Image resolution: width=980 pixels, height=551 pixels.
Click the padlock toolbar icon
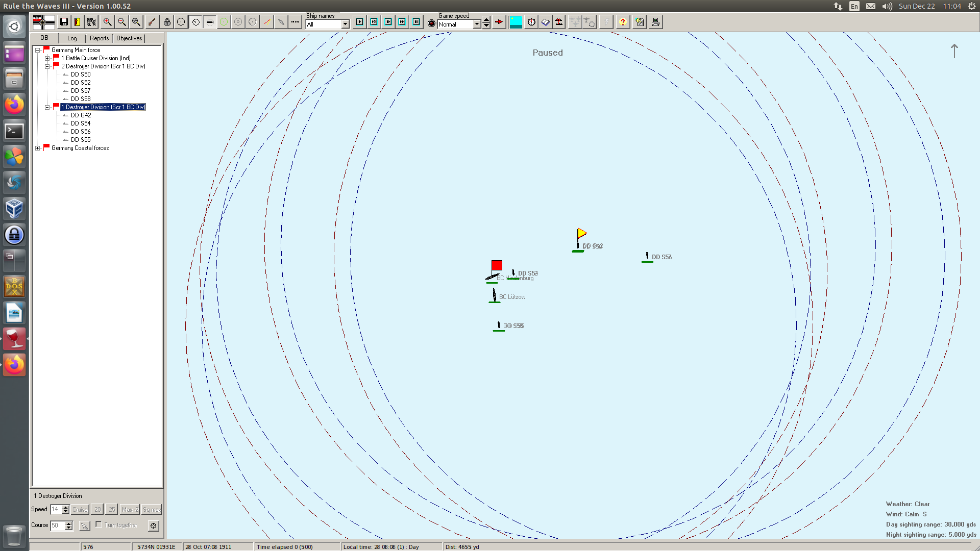167,22
